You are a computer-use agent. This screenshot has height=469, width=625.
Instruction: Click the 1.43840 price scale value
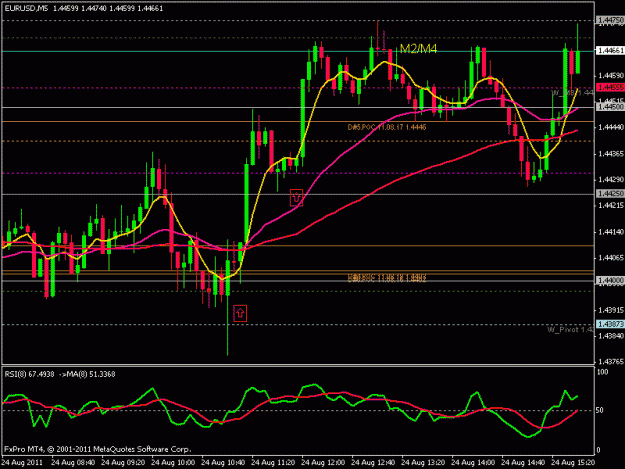click(611, 336)
